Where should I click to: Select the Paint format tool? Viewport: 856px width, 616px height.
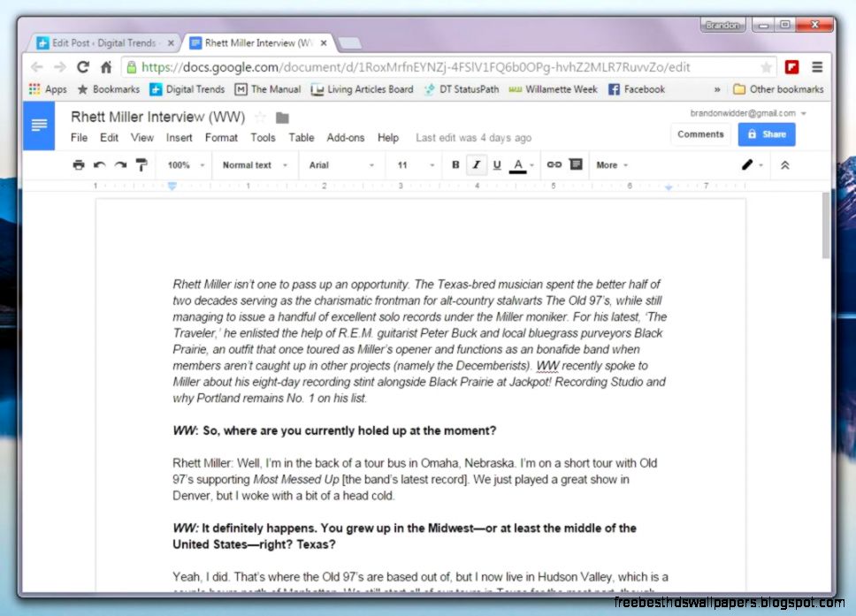click(x=140, y=165)
